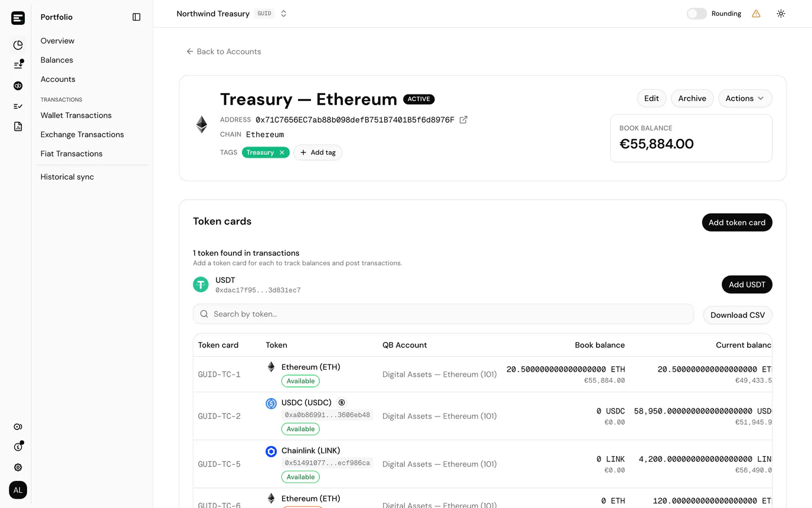Go to Accounts in the sidebar

[x=58, y=79]
